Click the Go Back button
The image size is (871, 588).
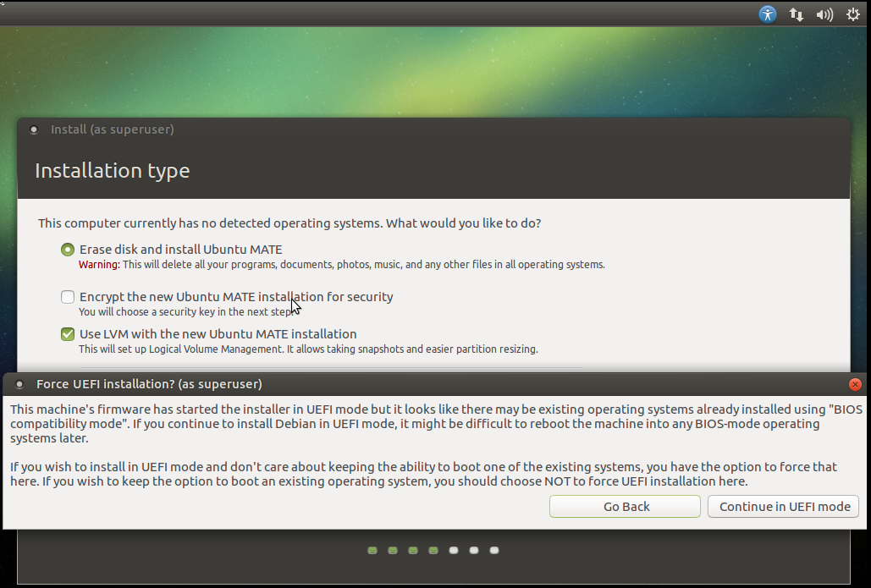tap(625, 507)
